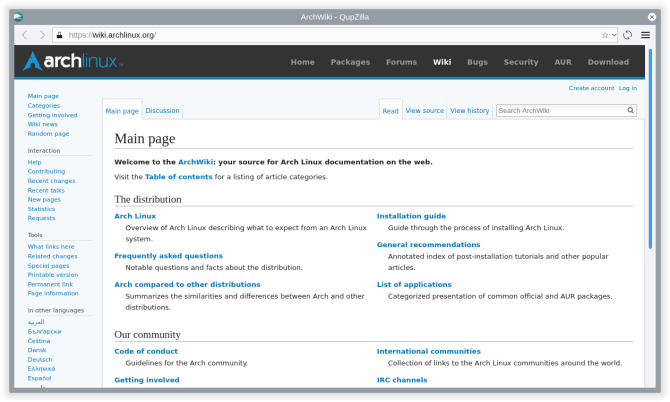Open Page information link
The width and height of the screenshot is (670, 402).
pos(53,293)
